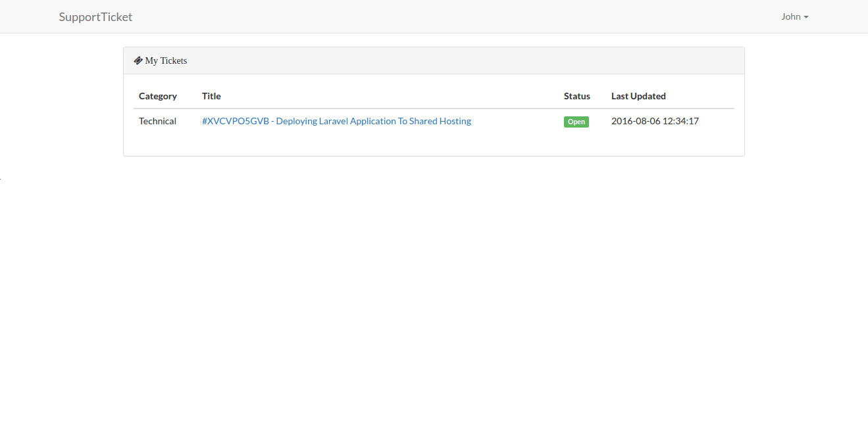Viewport: 868px width, 430px height.
Task: Click the green Open status badge
Action: coord(576,122)
